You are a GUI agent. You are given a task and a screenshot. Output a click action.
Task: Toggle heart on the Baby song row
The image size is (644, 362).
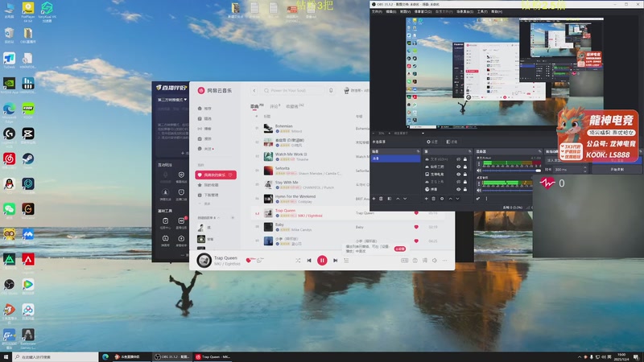[416, 227]
